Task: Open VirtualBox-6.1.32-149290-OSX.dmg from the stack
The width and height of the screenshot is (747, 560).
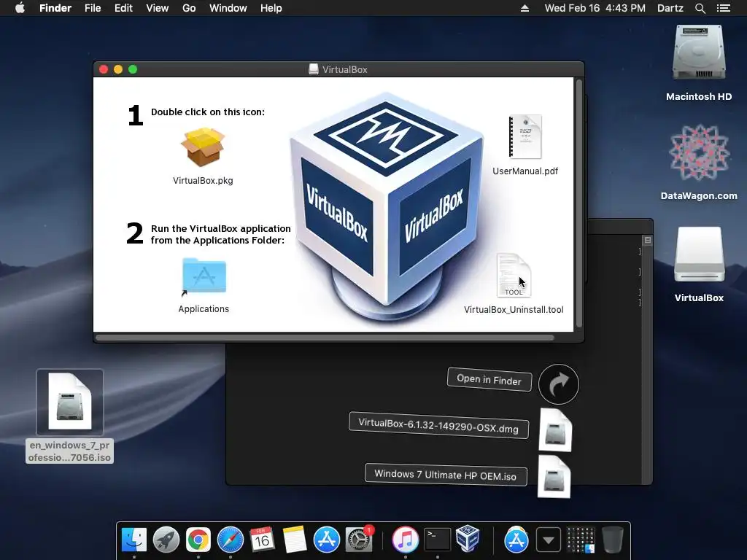Action: pos(438,425)
